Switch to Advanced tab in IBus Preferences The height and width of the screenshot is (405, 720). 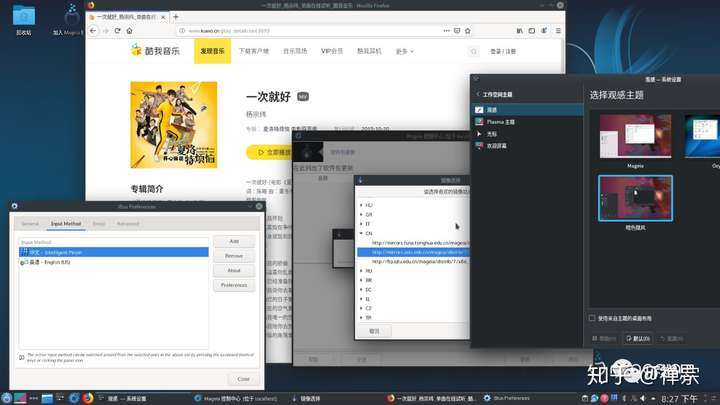(x=128, y=224)
